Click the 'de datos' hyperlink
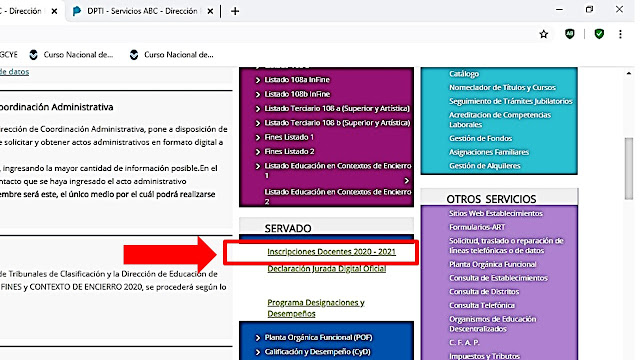640x360 pixels. coord(14,72)
